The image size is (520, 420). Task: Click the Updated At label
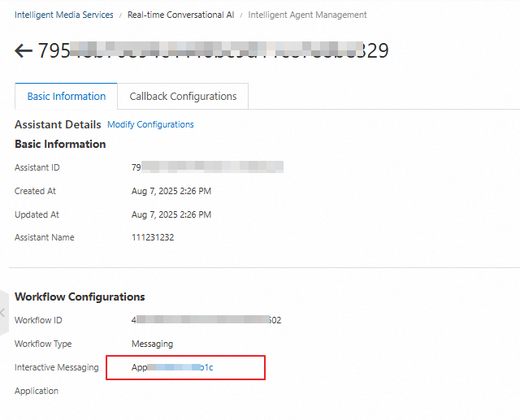(37, 214)
